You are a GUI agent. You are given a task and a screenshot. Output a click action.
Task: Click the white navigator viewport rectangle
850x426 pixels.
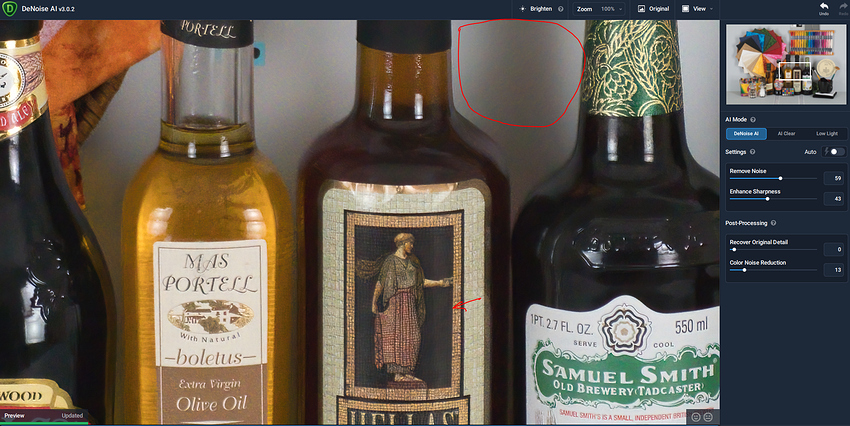(794, 71)
